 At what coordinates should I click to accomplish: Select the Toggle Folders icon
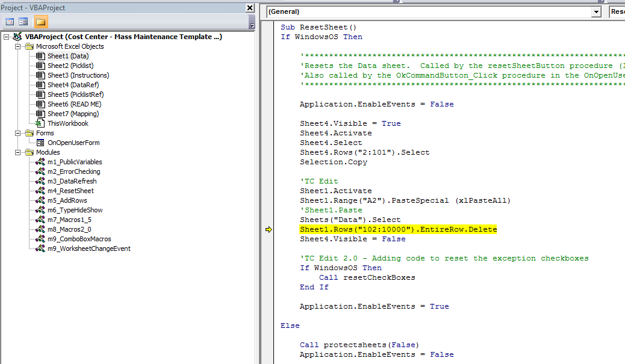click(40, 22)
